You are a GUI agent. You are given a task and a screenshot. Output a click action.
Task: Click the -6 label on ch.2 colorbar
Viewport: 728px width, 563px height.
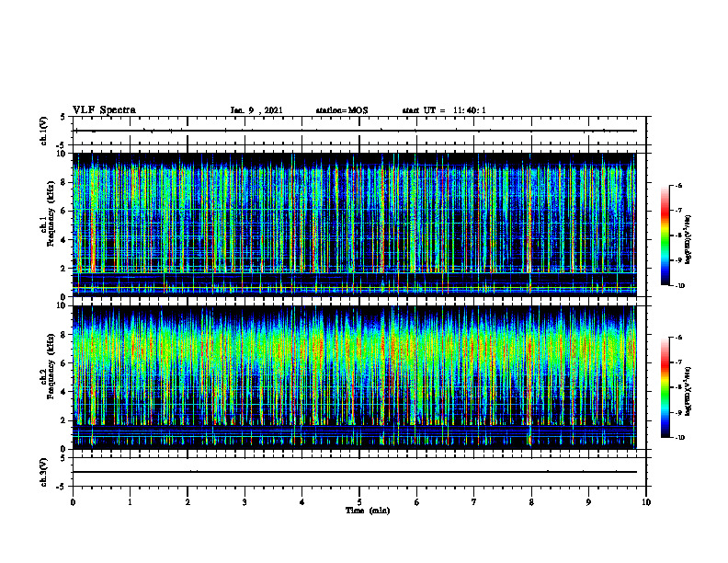click(678, 338)
